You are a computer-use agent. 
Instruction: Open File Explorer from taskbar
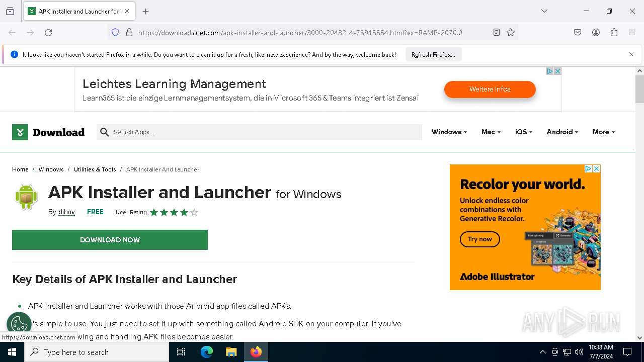point(231,352)
